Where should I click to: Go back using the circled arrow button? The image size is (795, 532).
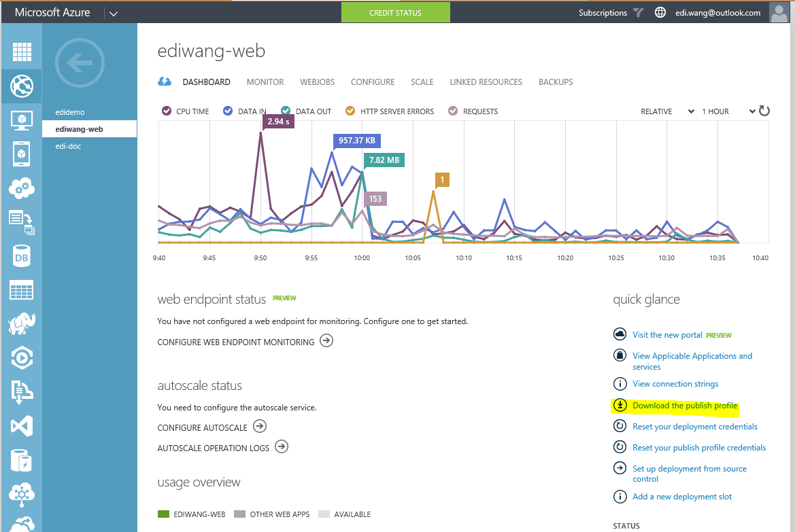[x=80, y=63]
